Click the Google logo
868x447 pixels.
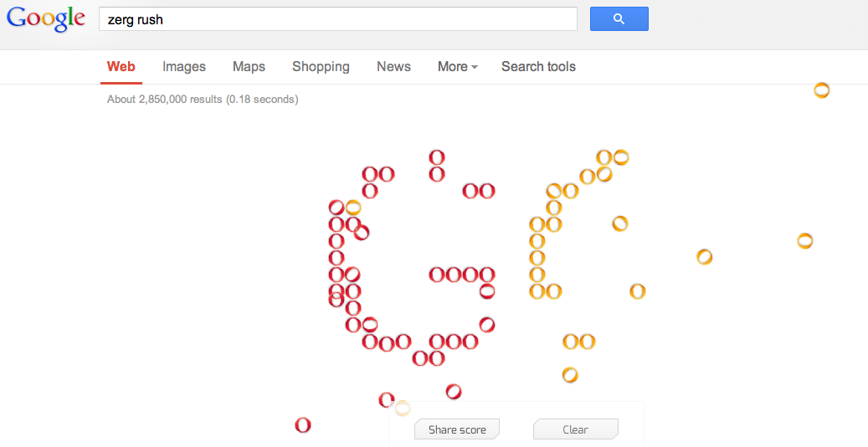pyautogui.click(x=46, y=19)
